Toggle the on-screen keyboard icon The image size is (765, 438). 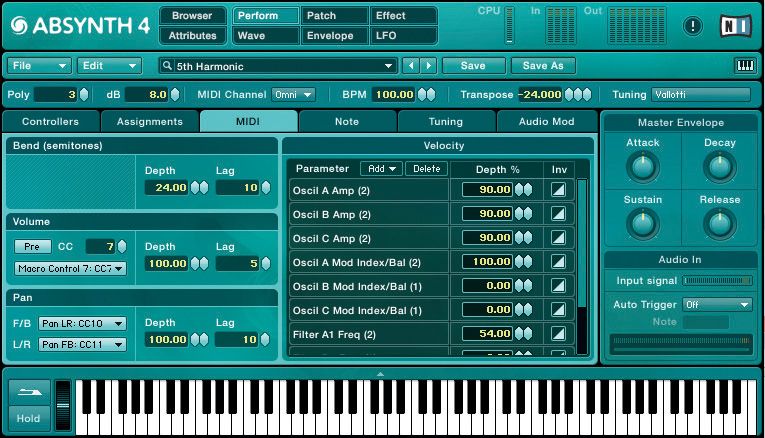(x=745, y=65)
